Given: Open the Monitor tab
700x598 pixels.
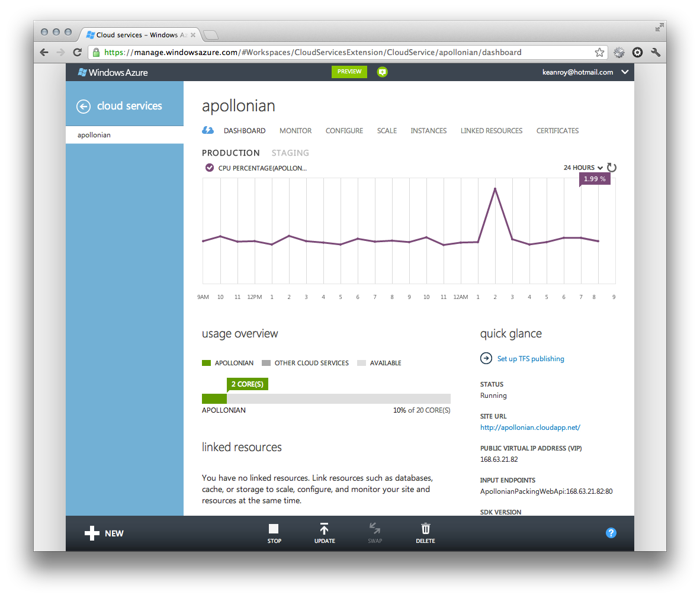Looking at the screenshot, I should tap(296, 131).
